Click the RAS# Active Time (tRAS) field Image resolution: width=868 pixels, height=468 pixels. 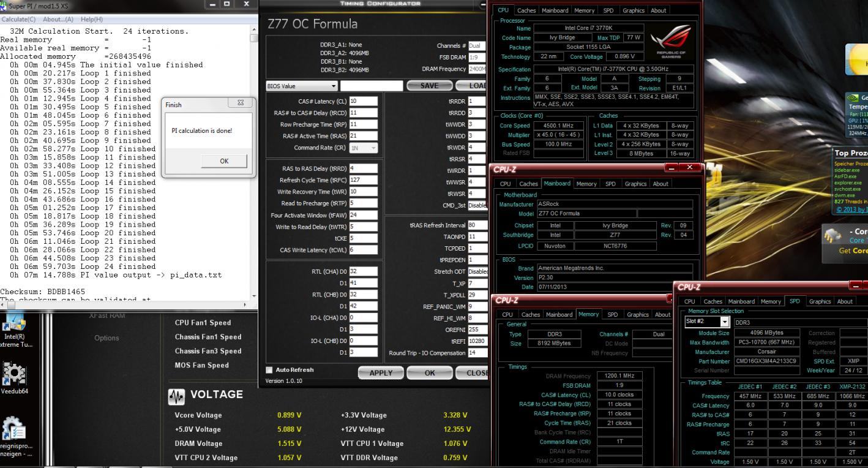[364, 136]
